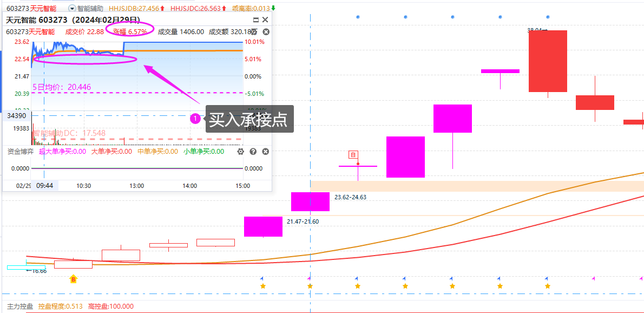This screenshot has height=313, width=644.
Task: Click the 中单净买:0.00 legend entry
Action: pyautogui.click(x=157, y=152)
